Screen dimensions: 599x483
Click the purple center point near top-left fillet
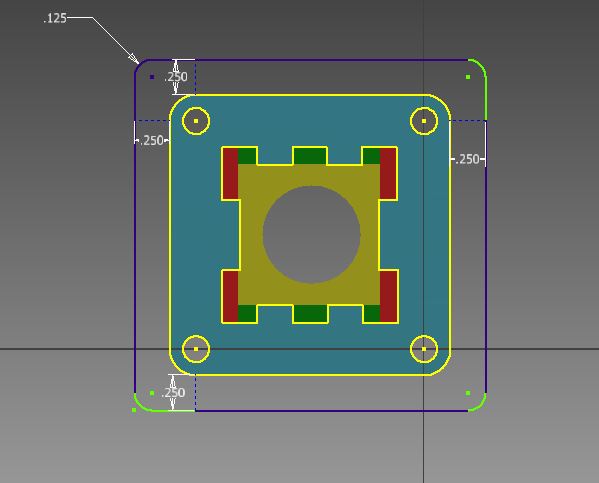tap(152, 77)
